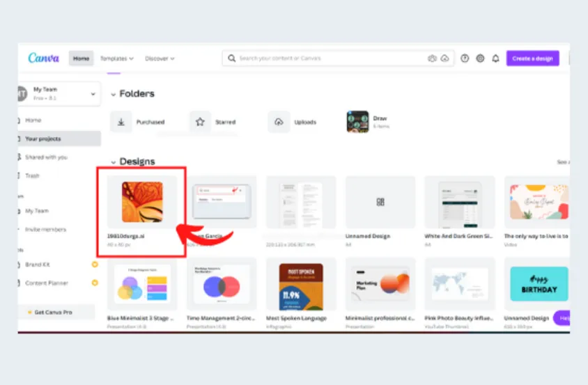
Task: Open the Home tab in top navigation
Action: point(81,58)
